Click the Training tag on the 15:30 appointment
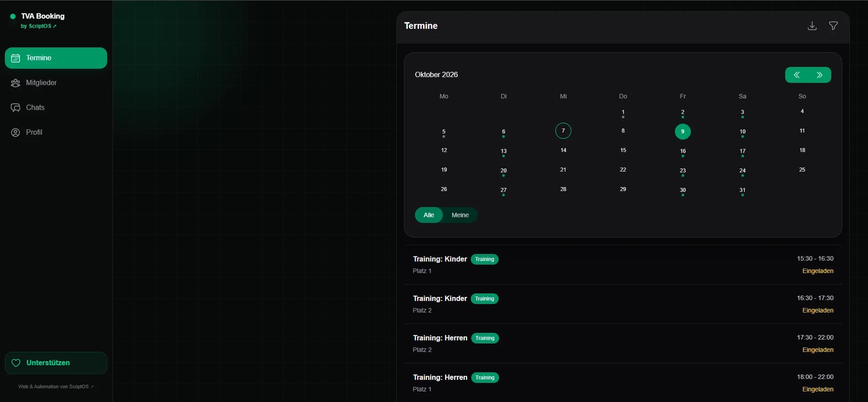Screen dimensions: 868x402 [484, 259]
